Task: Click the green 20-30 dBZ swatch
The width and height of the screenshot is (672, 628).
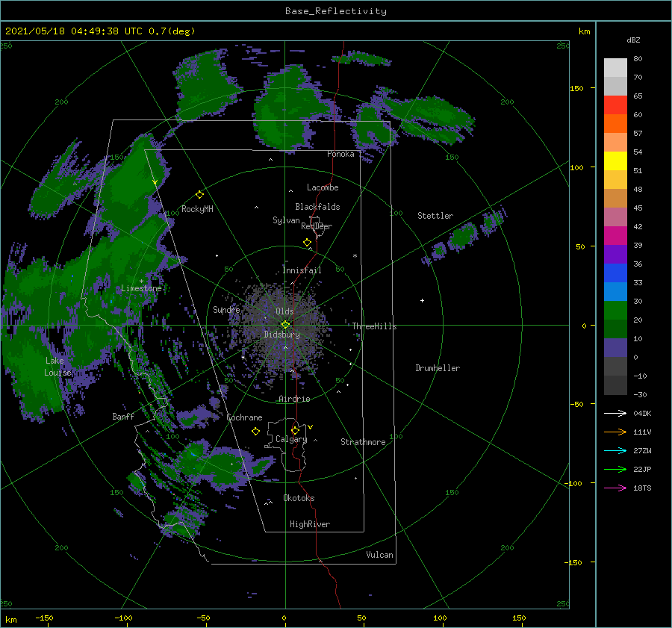Action: 615,311
